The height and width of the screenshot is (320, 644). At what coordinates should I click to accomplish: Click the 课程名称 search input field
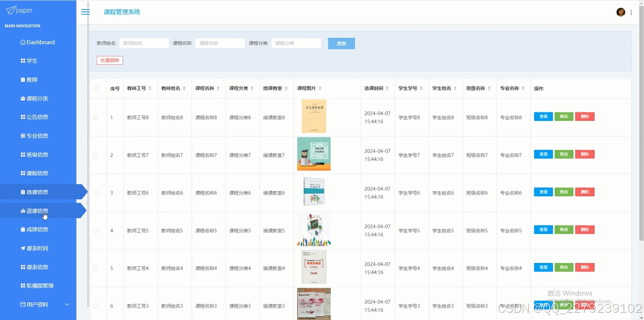(x=220, y=43)
